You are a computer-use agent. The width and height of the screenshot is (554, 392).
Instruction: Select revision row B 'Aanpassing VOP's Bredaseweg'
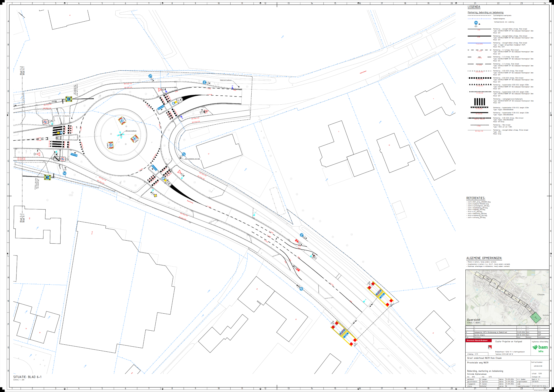click(490, 332)
